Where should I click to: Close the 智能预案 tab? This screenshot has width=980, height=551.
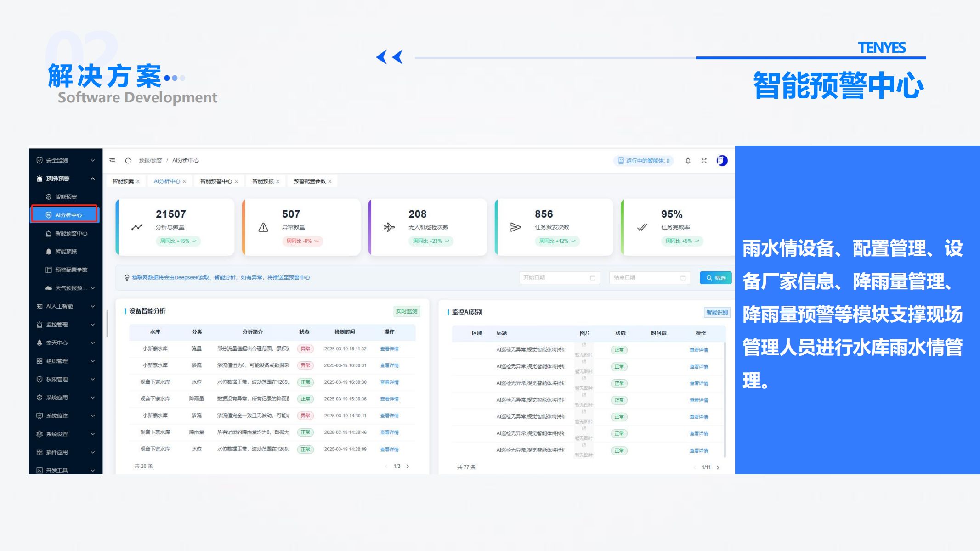tap(138, 181)
